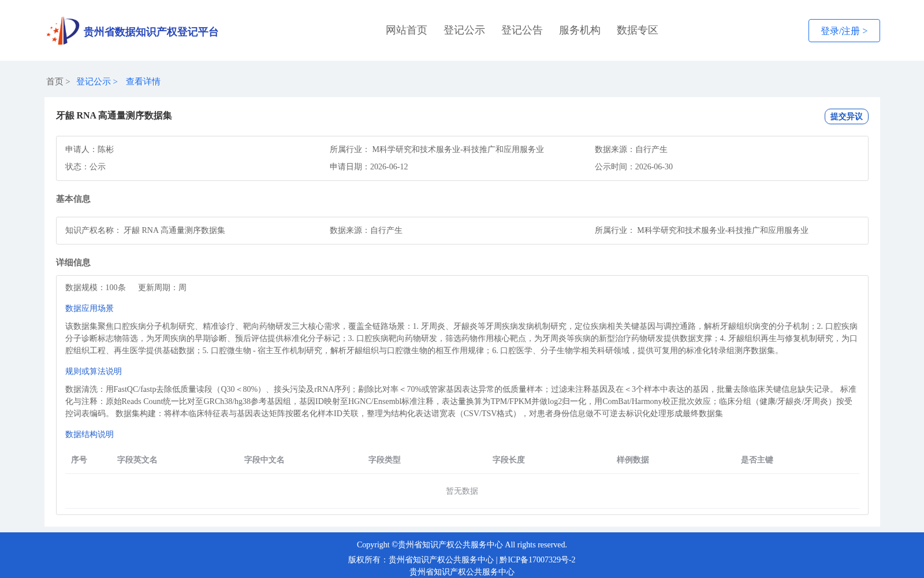Click the 数据应用场景 subheading
This screenshot has height=578, width=924.
(90, 308)
